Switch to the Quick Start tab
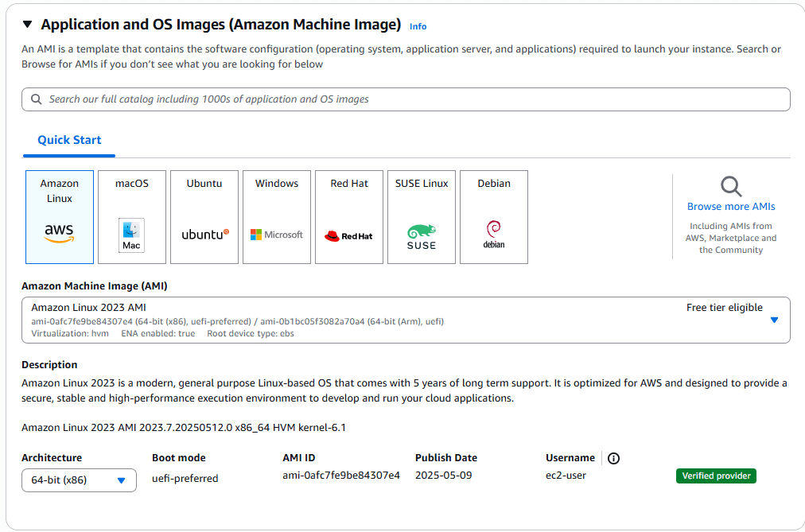Screen dimensions: 805x532 tap(68, 139)
